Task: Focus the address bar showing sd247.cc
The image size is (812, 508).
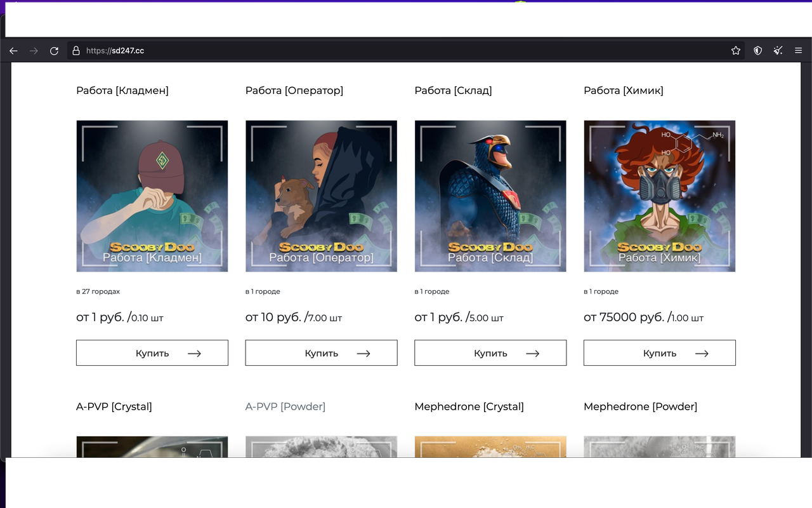Action: click(x=406, y=51)
